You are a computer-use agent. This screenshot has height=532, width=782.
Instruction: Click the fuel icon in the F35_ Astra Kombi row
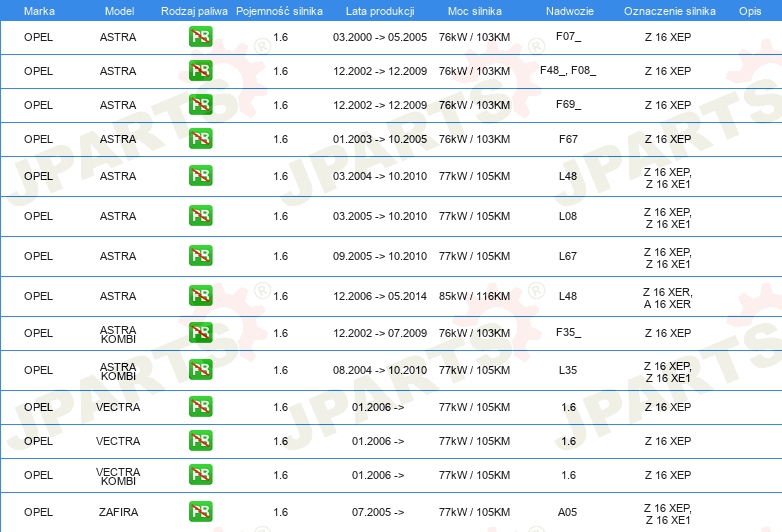pos(200,333)
